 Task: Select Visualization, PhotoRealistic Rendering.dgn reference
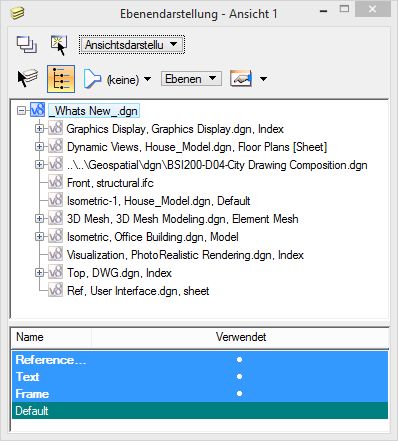185,255
